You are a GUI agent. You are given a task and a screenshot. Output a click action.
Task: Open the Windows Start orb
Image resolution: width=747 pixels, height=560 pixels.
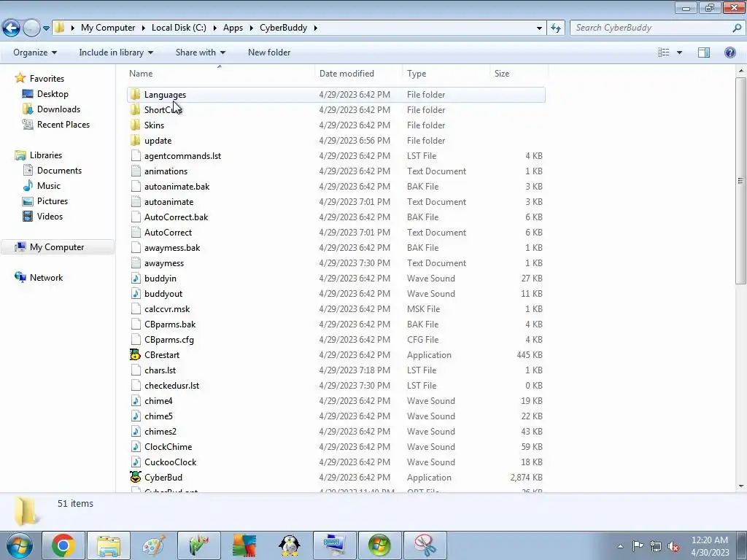[x=20, y=545]
